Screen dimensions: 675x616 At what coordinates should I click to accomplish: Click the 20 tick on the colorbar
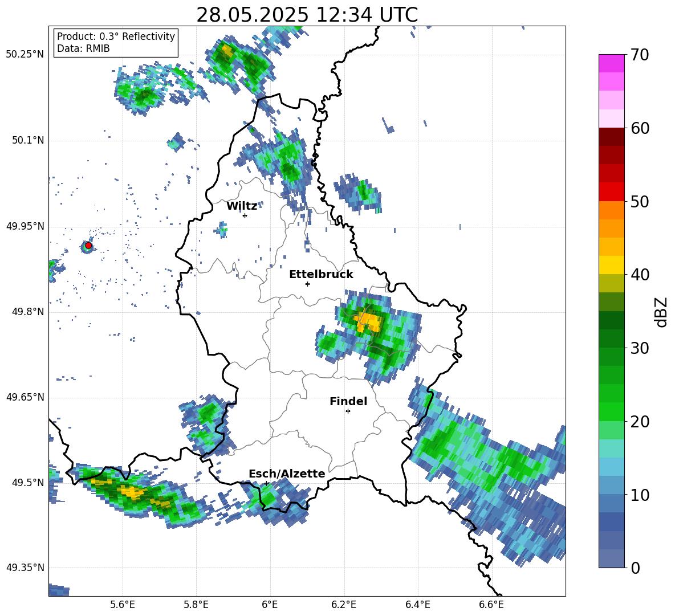pyautogui.click(x=640, y=421)
